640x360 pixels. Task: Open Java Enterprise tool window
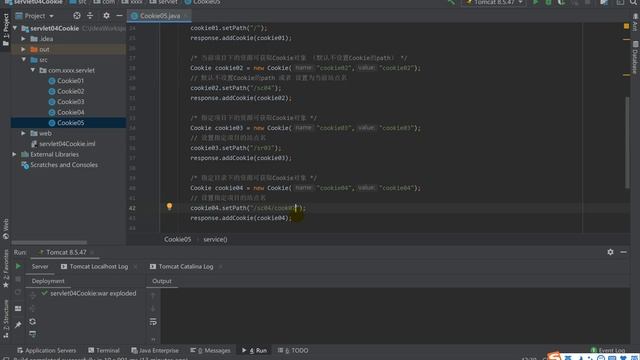(155, 350)
